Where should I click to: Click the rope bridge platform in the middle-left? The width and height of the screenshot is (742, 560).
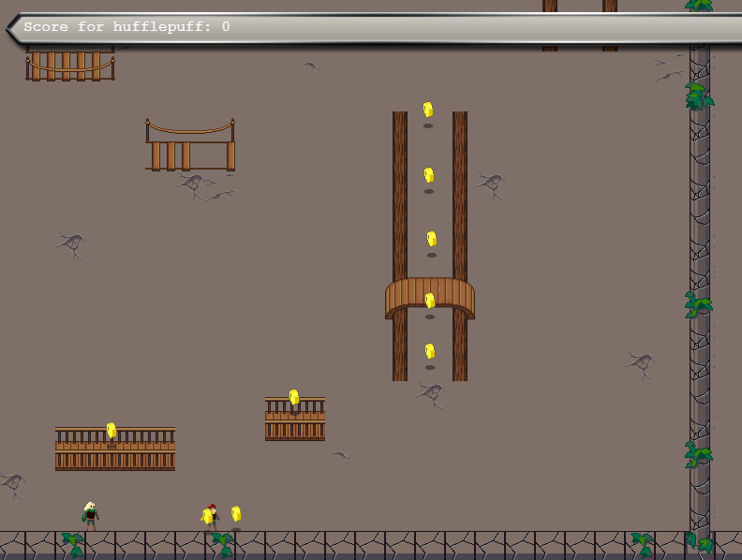click(190, 145)
